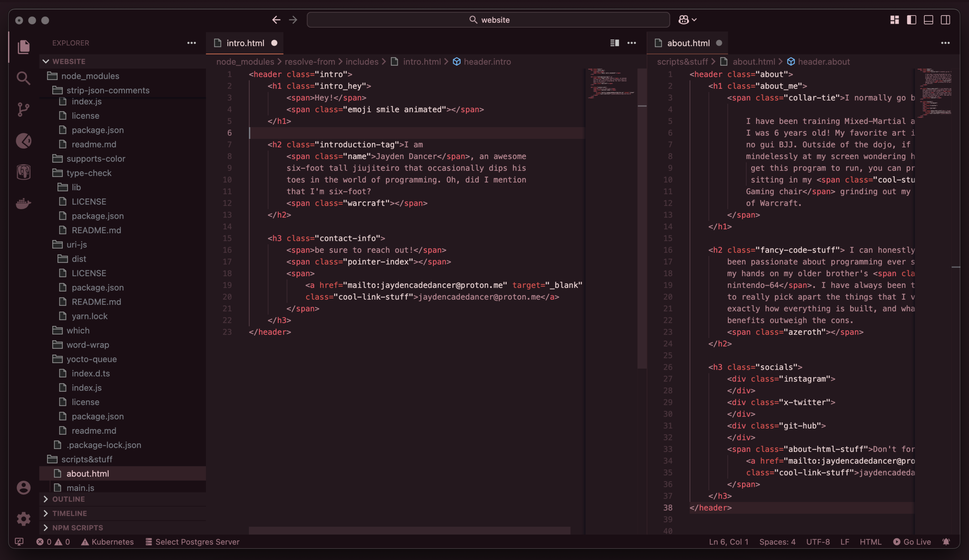Expand the NPM SCRIPTS section
The height and width of the screenshot is (560, 969).
(77, 527)
